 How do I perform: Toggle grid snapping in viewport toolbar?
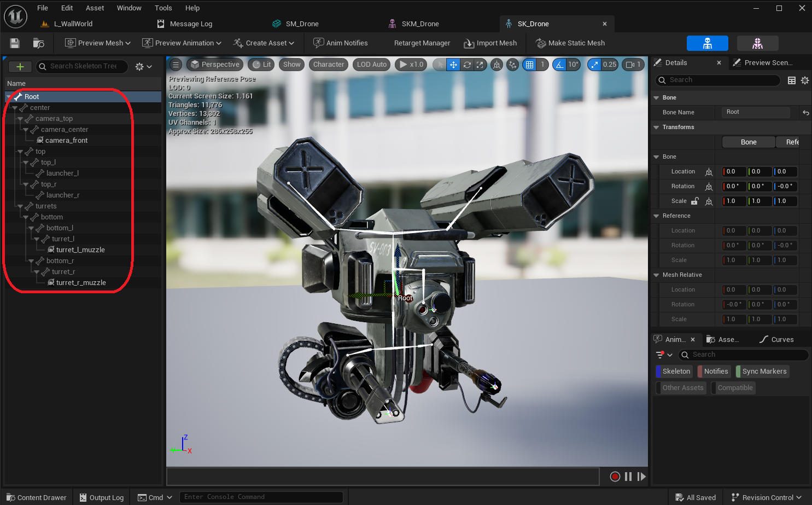coord(529,65)
